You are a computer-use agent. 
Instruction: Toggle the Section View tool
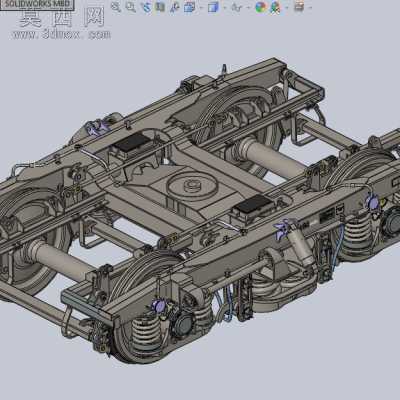(160, 7)
